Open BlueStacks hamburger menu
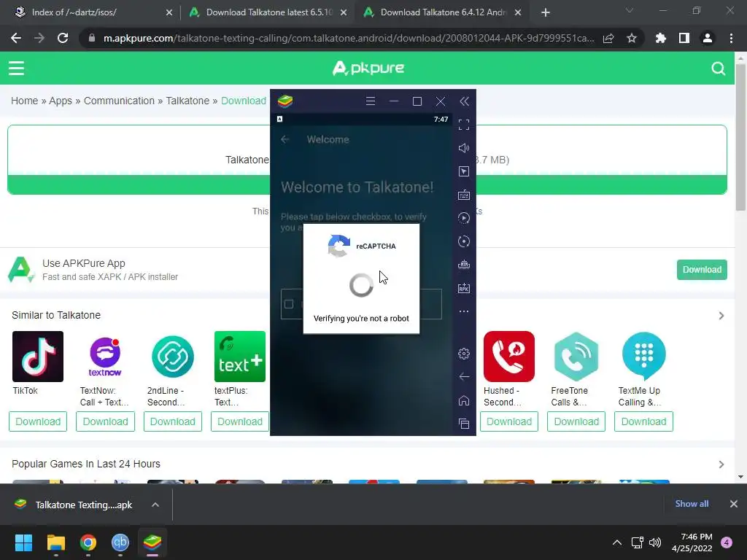747x560 pixels. click(x=370, y=101)
